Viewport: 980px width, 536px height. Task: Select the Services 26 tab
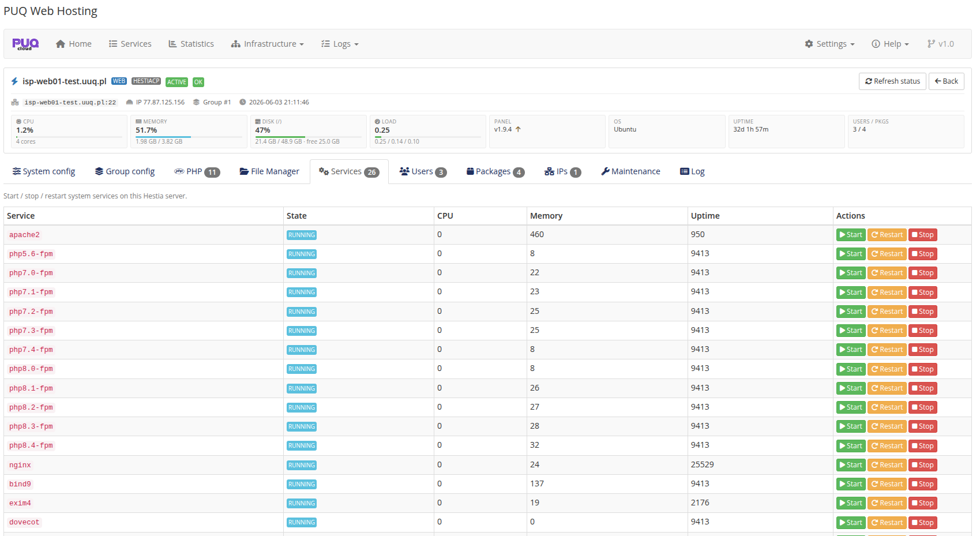(x=349, y=171)
